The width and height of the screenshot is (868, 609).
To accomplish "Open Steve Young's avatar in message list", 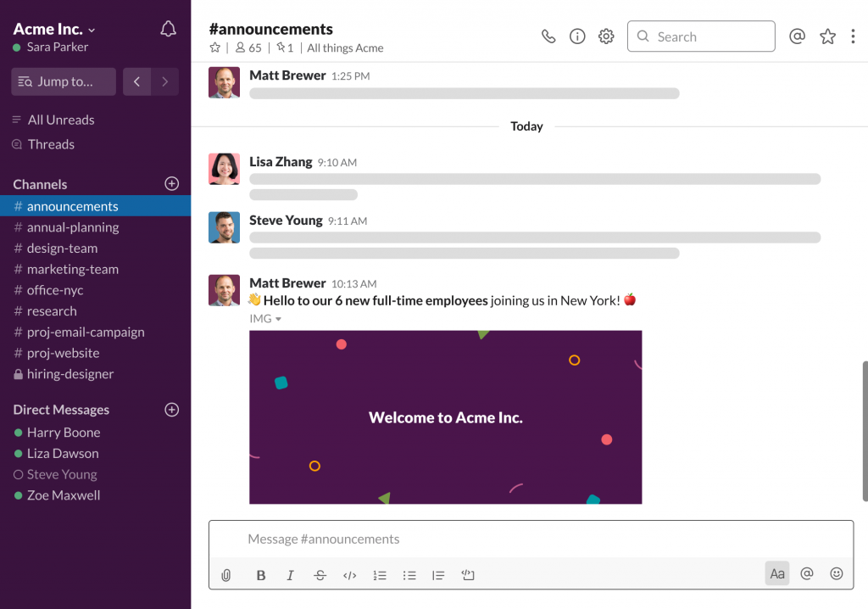I will pyautogui.click(x=224, y=227).
